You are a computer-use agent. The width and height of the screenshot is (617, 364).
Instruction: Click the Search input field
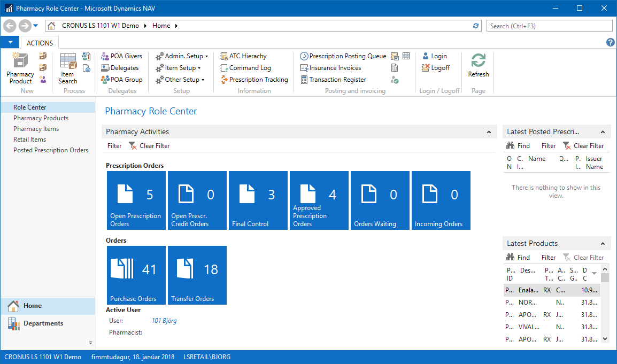tap(549, 26)
